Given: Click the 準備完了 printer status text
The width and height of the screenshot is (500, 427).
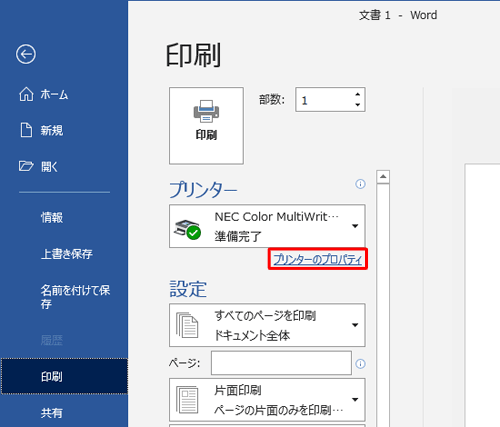Looking at the screenshot, I should click(x=238, y=236).
